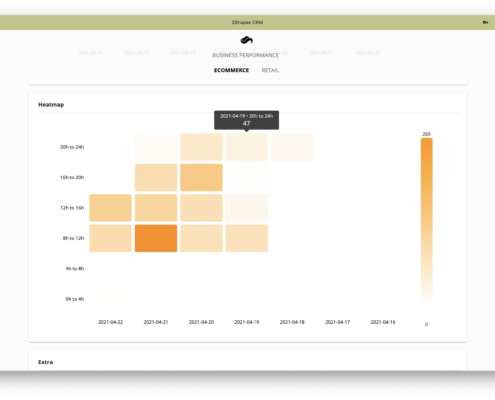This screenshot has height=400, width=495.
Task: Click the key icon in top bar
Action: [x=485, y=22]
